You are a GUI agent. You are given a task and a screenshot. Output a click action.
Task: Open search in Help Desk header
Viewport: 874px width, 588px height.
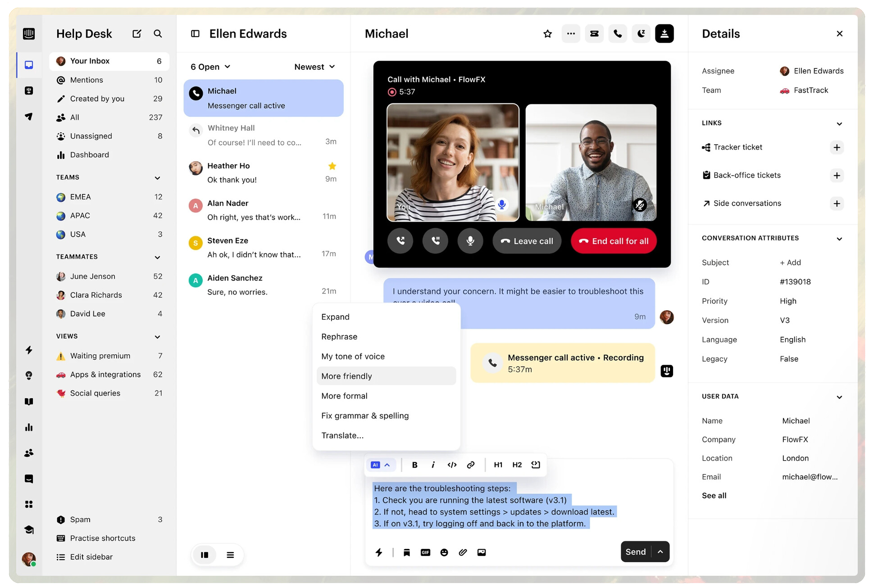(158, 34)
